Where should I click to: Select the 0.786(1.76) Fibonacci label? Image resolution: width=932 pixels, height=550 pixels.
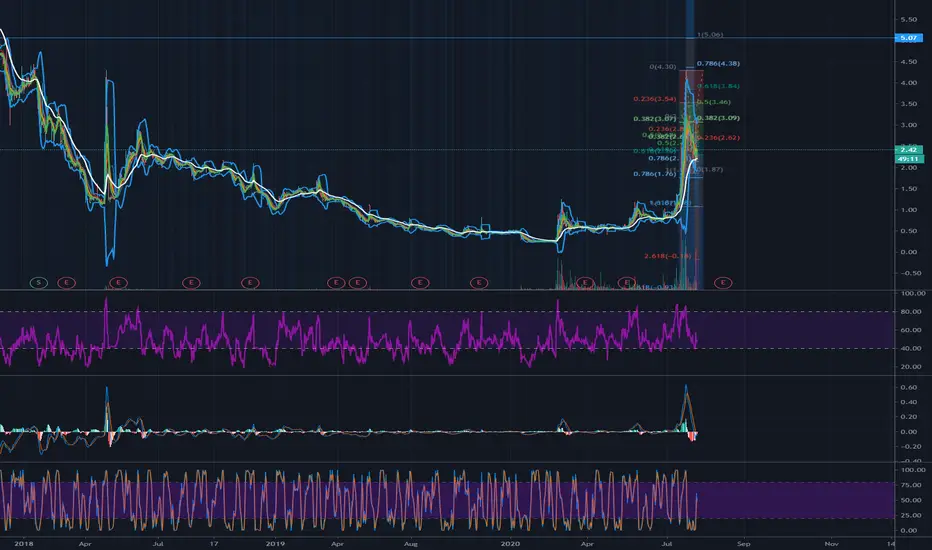point(654,174)
